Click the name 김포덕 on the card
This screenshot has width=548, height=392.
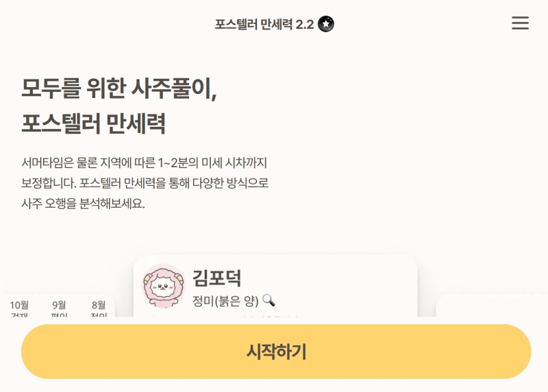[216, 278]
